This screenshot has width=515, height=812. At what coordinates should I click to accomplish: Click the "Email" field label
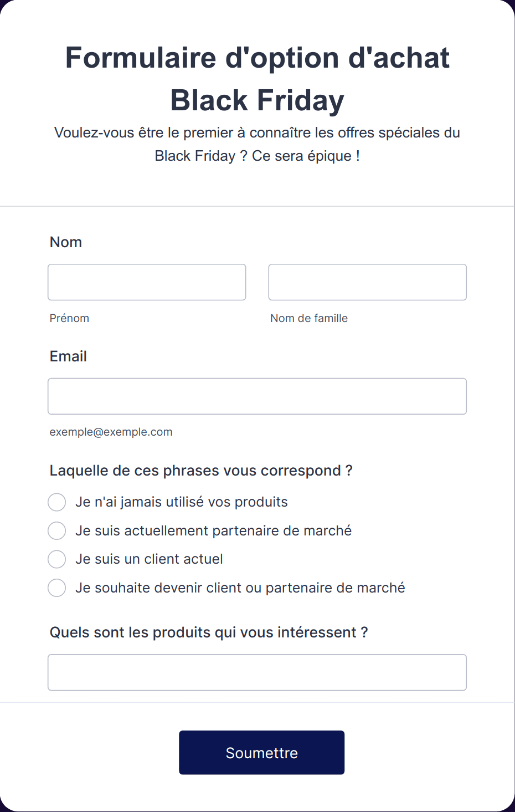tap(68, 356)
